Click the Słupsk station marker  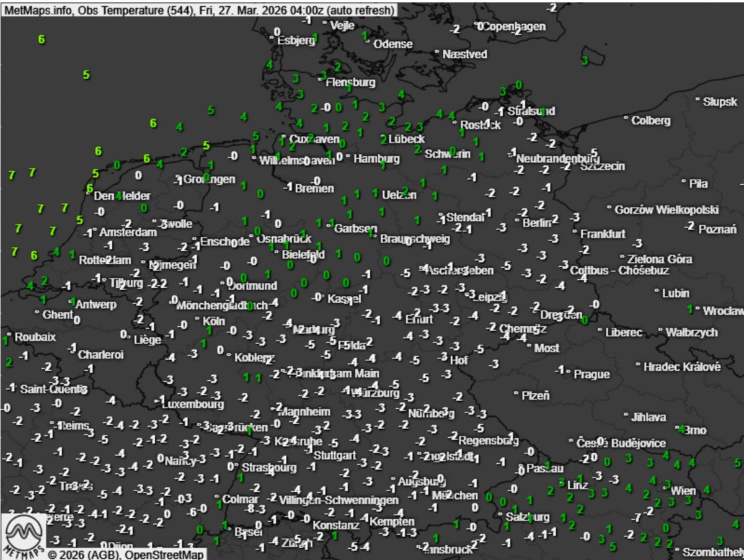[x=697, y=100]
